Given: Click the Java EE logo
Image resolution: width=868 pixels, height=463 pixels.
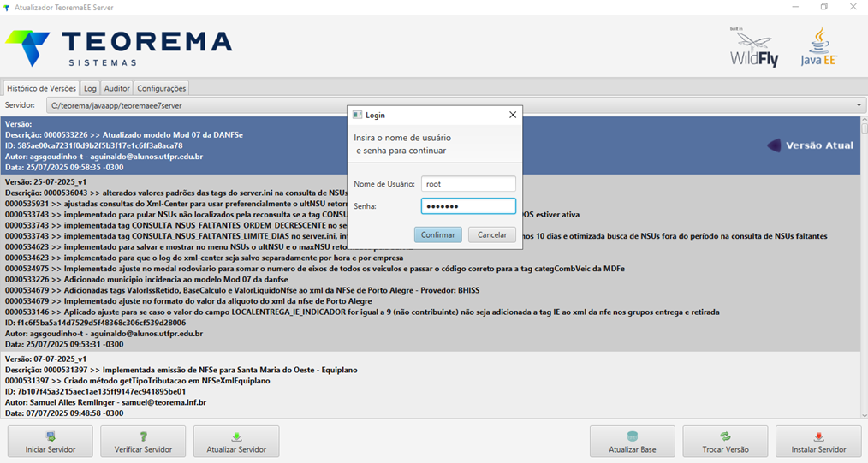Looking at the screenshot, I should [818, 48].
